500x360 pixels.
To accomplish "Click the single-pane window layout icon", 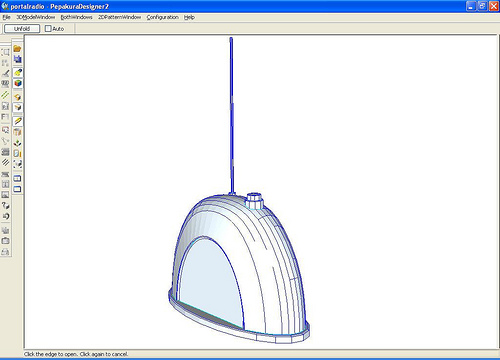I will pos(17,189).
